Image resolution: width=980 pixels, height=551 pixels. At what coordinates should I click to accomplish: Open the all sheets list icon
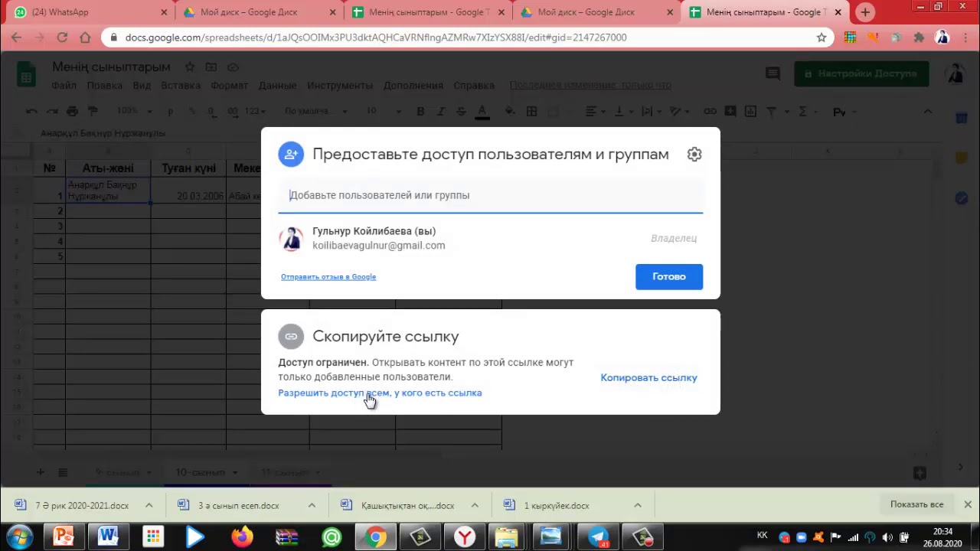(63, 472)
